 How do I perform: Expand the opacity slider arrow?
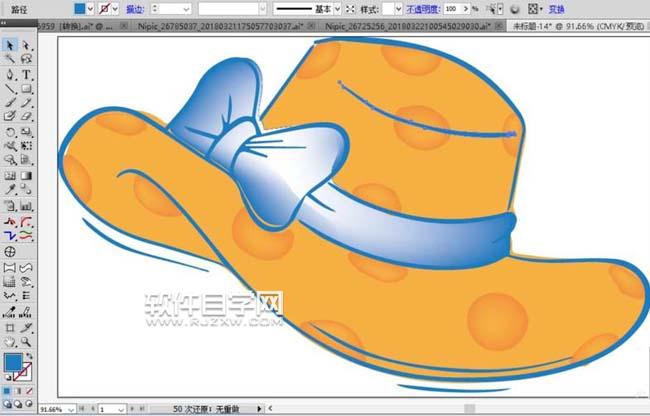[466, 9]
